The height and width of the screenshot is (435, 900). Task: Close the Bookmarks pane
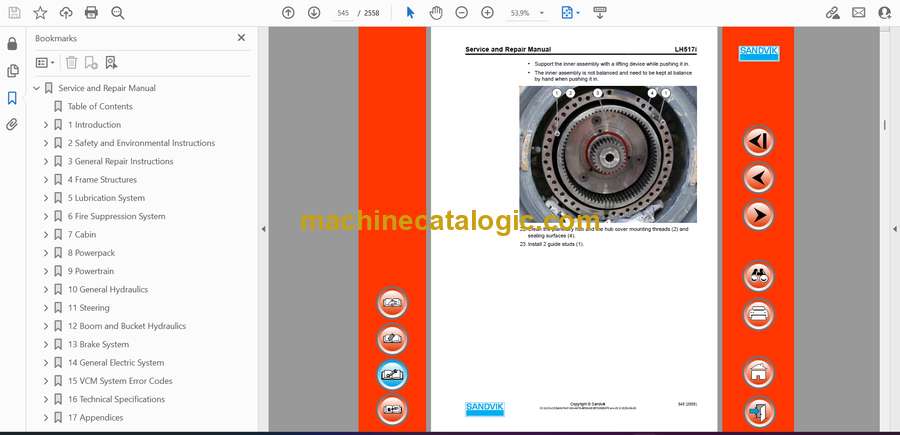pos(241,38)
